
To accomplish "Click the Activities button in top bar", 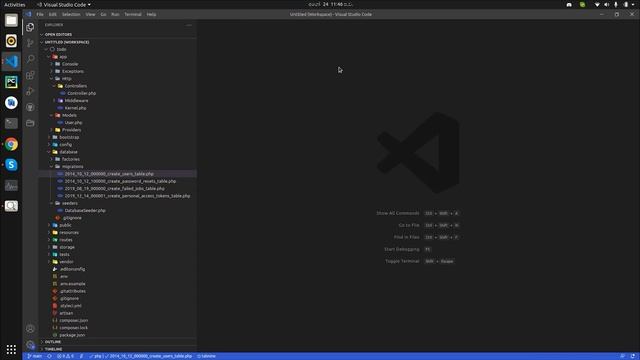I will (x=14, y=4).
